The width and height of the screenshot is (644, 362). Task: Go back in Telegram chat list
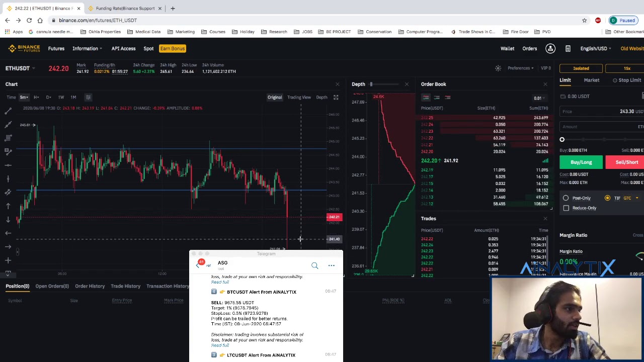[198, 265]
